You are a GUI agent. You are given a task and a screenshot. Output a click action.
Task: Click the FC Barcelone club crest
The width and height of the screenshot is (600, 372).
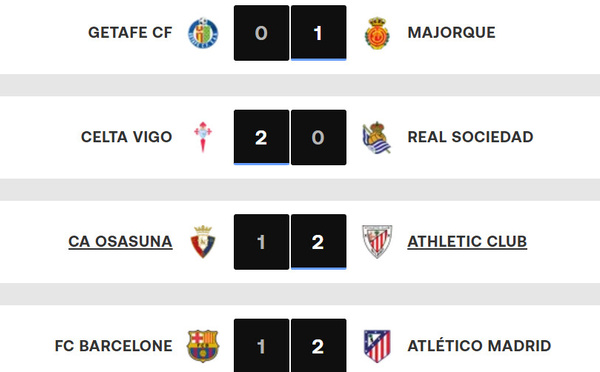tap(203, 346)
